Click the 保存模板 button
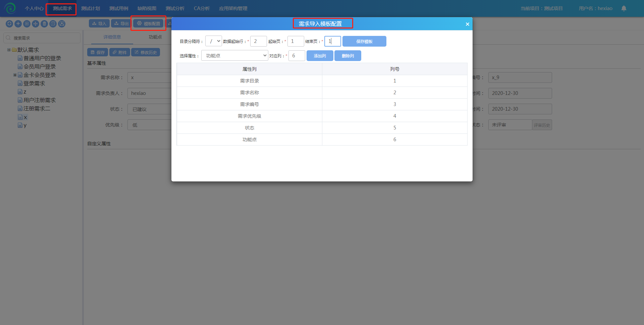644x325 pixels. click(364, 41)
